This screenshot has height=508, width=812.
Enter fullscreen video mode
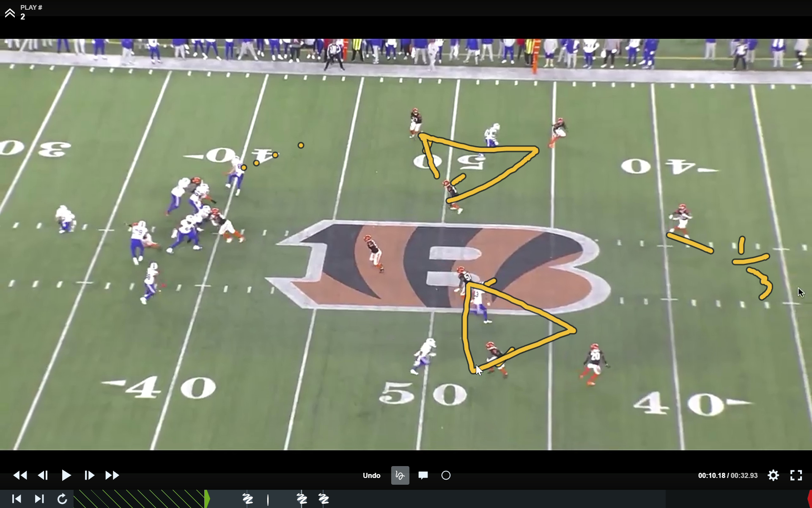pos(796,475)
